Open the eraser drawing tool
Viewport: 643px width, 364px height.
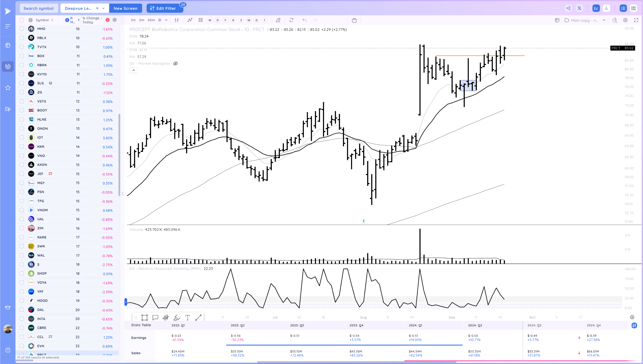(x=278, y=20)
